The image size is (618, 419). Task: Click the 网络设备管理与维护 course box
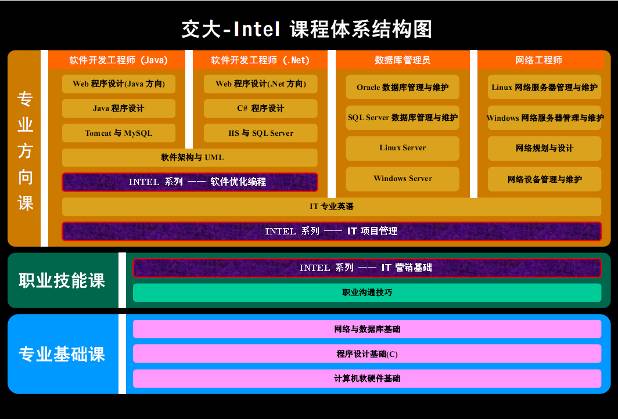click(544, 179)
